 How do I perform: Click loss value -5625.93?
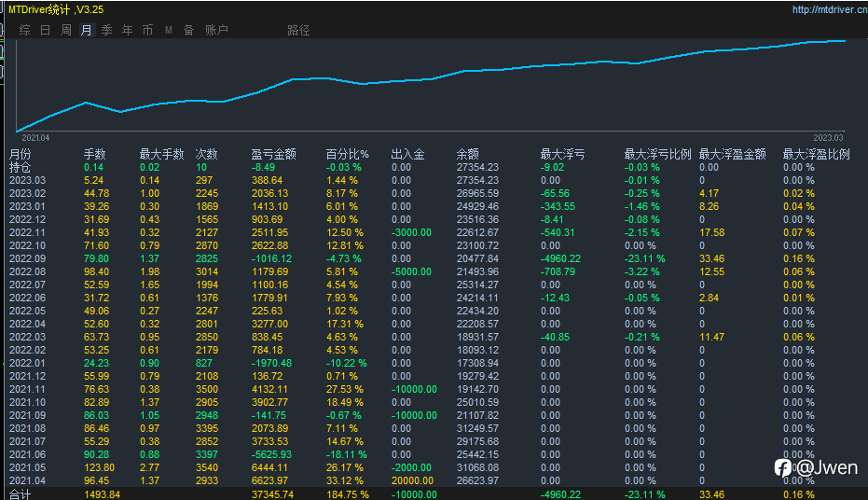(271, 454)
